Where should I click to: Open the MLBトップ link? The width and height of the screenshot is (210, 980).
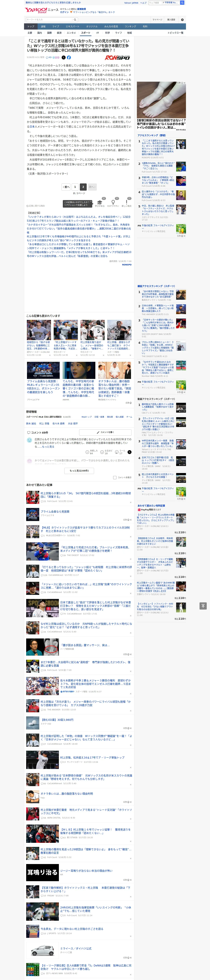click(87, 417)
